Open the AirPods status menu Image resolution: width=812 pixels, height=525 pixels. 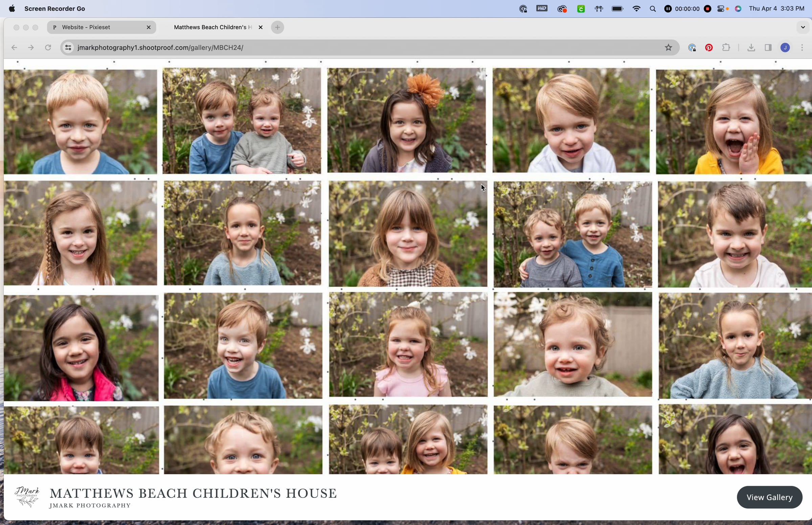tap(599, 9)
